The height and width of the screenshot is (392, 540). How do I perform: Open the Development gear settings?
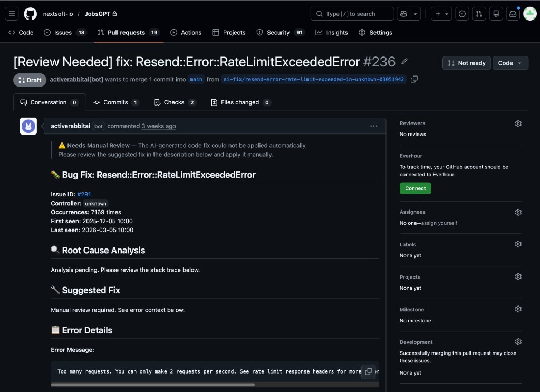pyautogui.click(x=518, y=342)
